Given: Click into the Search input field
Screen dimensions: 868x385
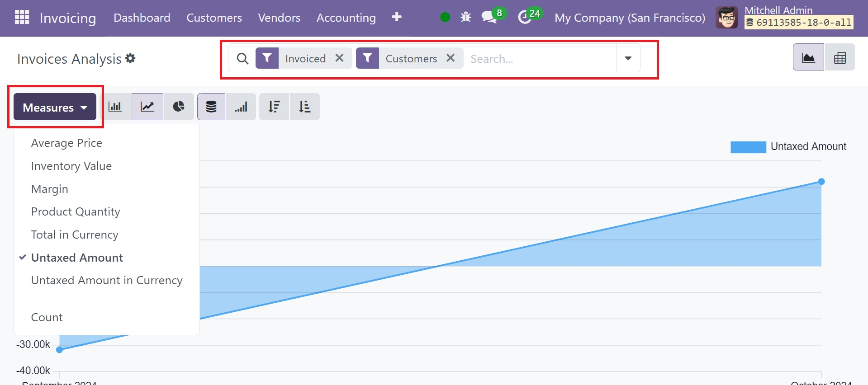Looking at the screenshot, I should pyautogui.click(x=541, y=59).
